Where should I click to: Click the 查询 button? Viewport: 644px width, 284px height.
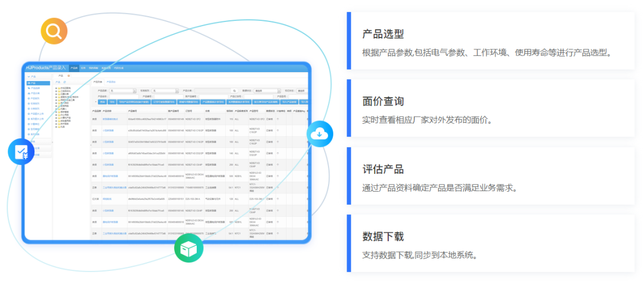[x=103, y=102]
